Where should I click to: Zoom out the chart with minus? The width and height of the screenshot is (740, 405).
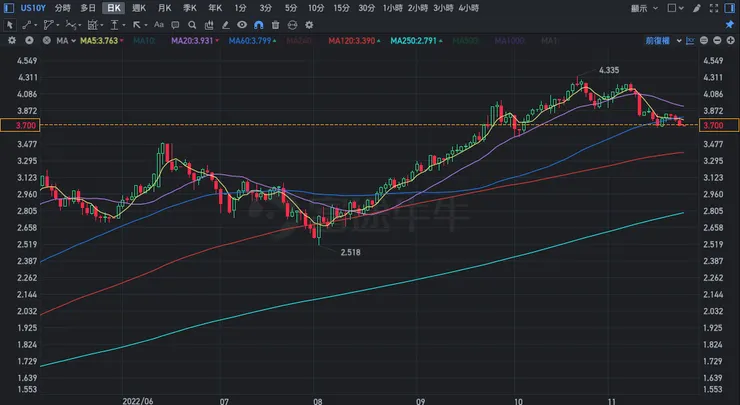[717, 41]
